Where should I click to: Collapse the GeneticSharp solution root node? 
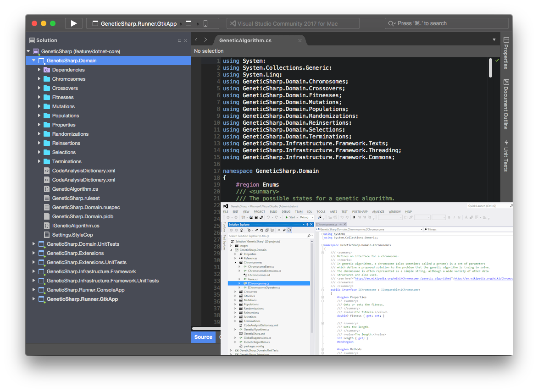point(28,51)
